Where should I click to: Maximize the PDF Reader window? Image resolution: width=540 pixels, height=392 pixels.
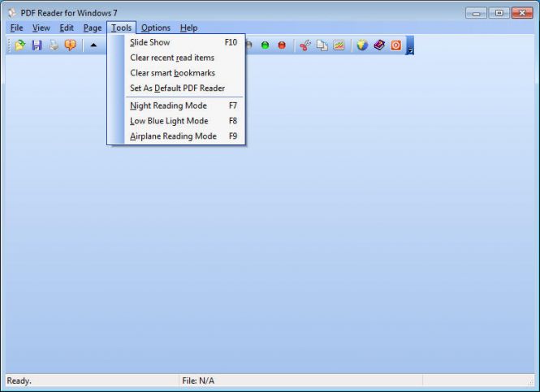499,13
